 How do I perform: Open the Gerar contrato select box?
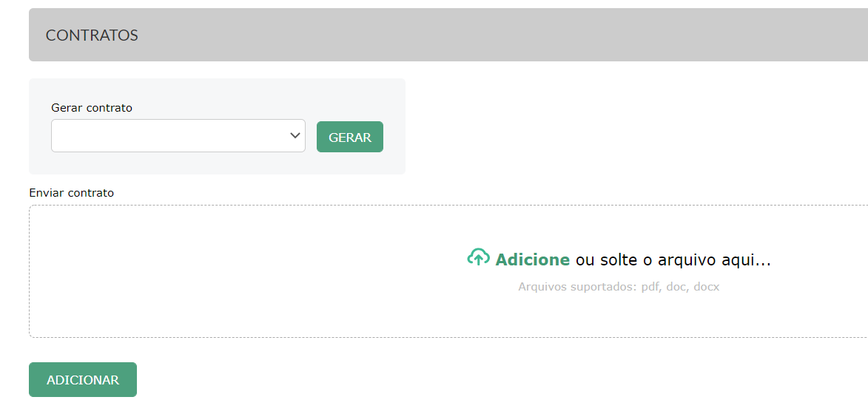[x=178, y=135]
